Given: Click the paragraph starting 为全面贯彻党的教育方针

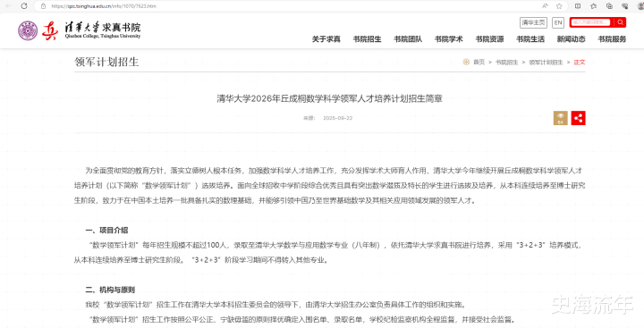Looking at the screenshot, I should tap(330, 186).
